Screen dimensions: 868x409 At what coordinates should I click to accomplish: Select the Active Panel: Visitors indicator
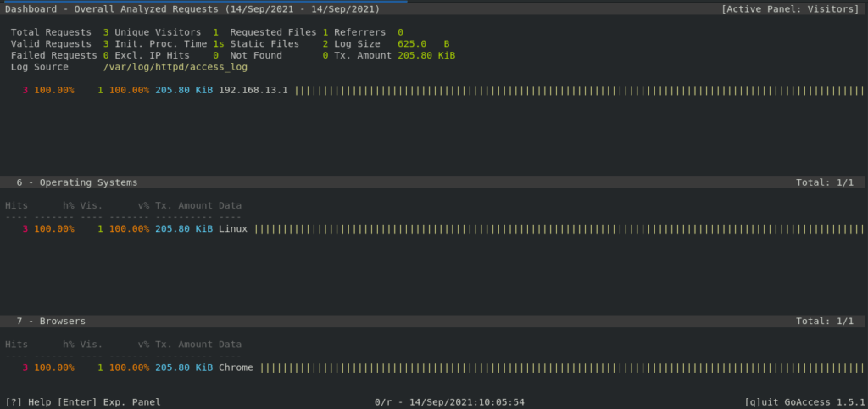[x=790, y=8]
